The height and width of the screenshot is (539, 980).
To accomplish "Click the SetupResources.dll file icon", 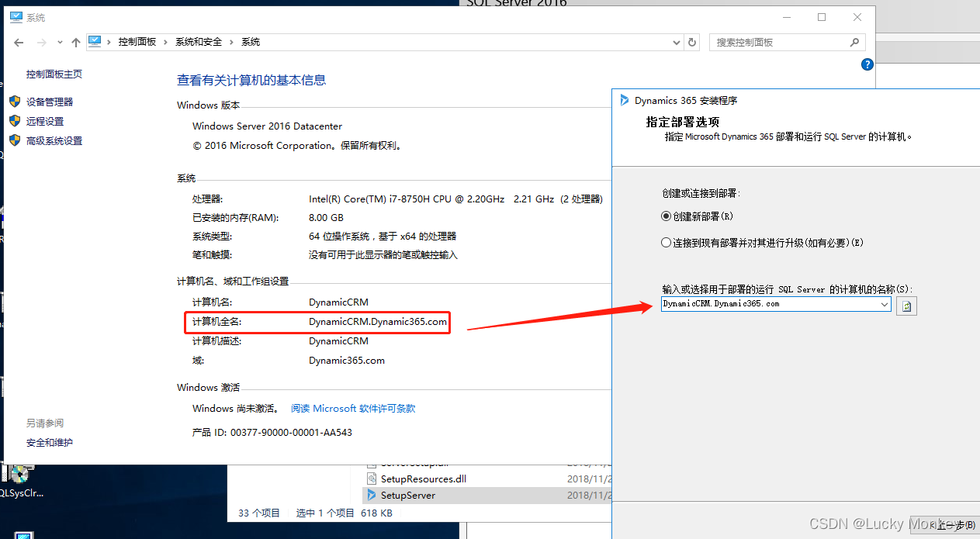I will click(x=371, y=479).
